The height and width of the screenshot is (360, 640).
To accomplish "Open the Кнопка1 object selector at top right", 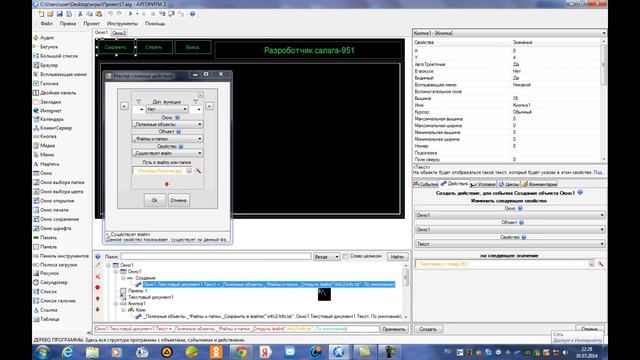I will click(x=509, y=33).
